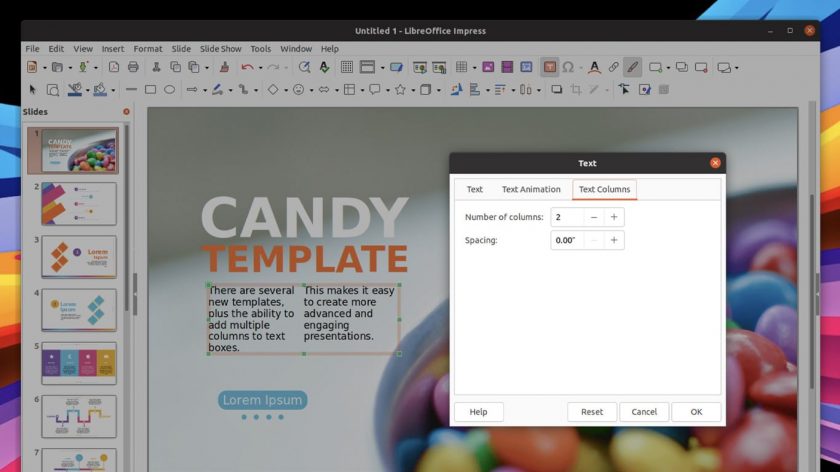Viewport: 840px width, 472px height.
Task: Open the Stars and Banners dropdown arrow
Action: pyautogui.click(x=413, y=90)
